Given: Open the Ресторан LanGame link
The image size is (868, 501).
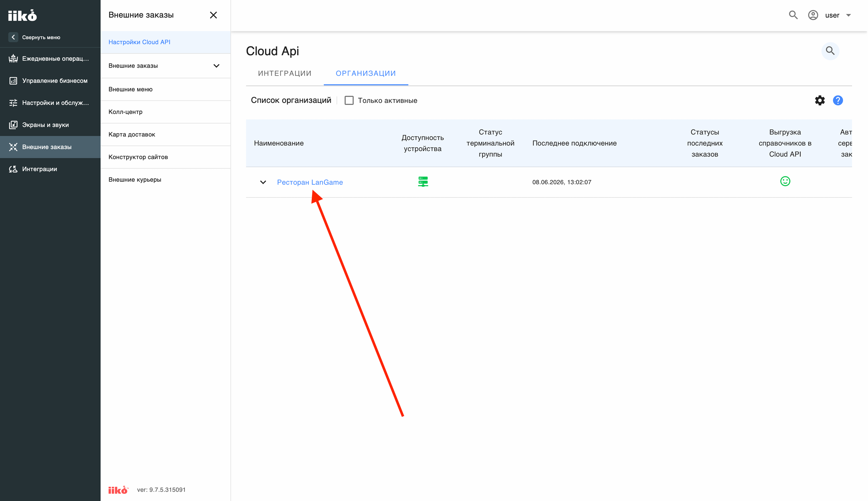Looking at the screenshot, I should pyautogui.click(x=310, y=182).
